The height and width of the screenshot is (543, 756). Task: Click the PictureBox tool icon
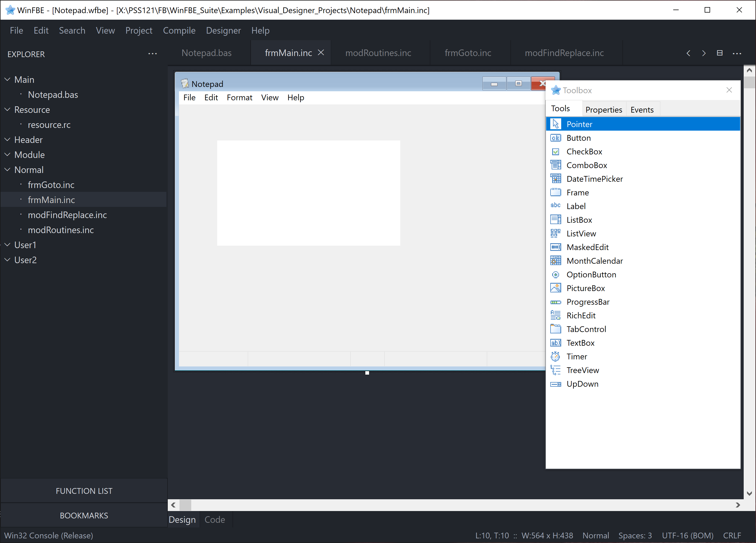click(x=555, y=288)
